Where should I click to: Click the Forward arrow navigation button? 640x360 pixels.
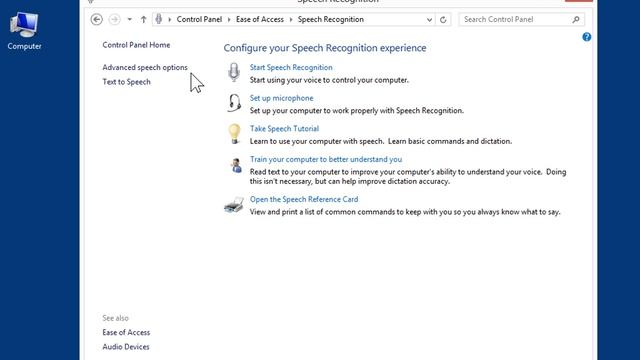click(114, 19)
